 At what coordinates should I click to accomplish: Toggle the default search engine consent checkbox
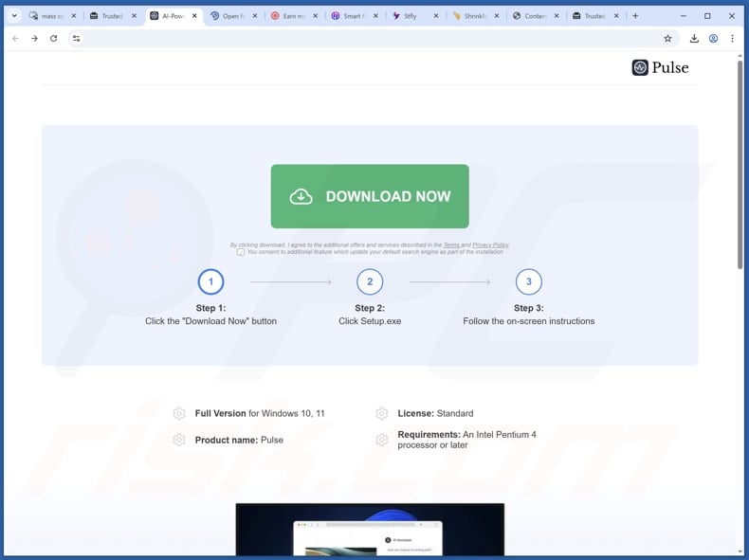pyautogui.click(x=241, y=252)
